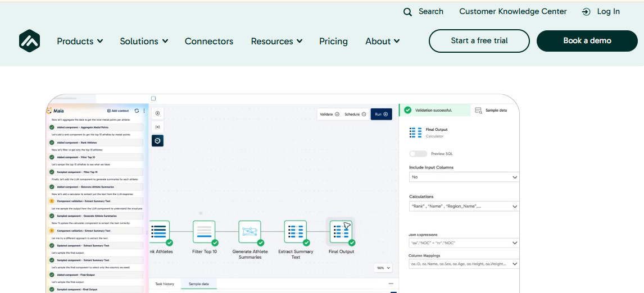Switch to the Task history tab

(x=165, y=284)
